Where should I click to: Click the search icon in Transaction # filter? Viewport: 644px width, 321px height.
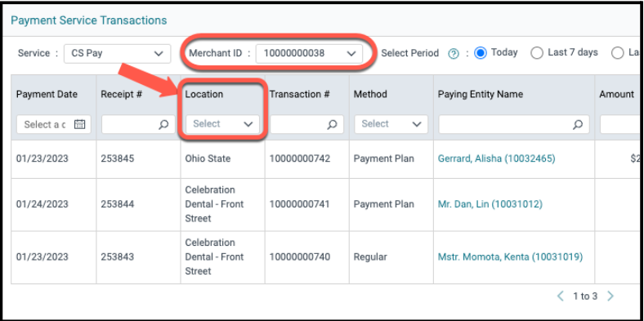tap(332, 125)
